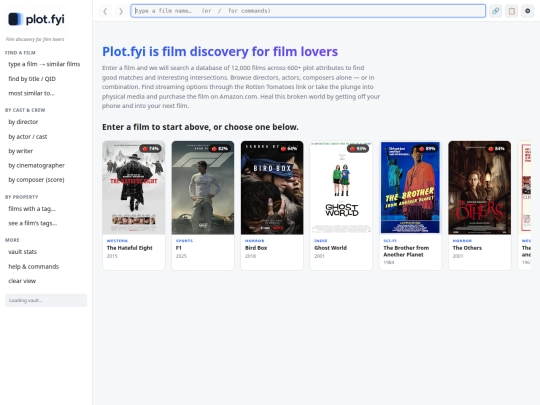The width and height of the screenshot is (540, 405).
Task: Open the F1 film poster
Action: (x=203, y=188)
